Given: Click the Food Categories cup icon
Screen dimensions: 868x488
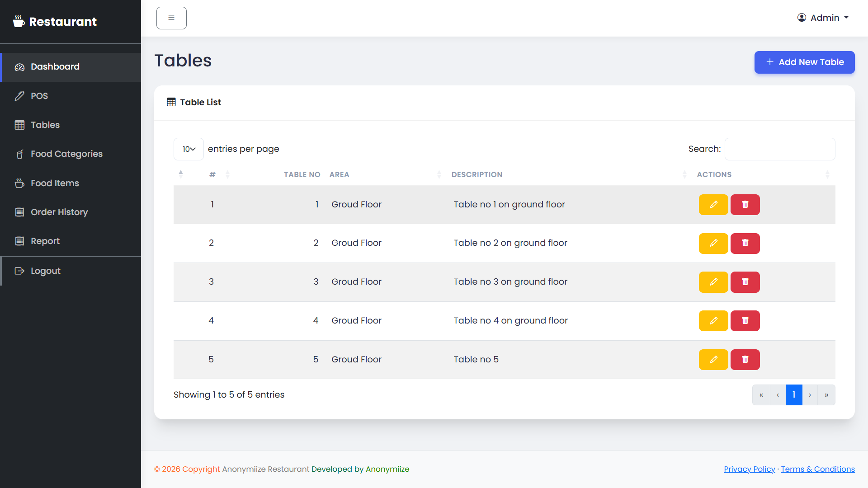Looking at the screenshot, I should pos(19,154).
